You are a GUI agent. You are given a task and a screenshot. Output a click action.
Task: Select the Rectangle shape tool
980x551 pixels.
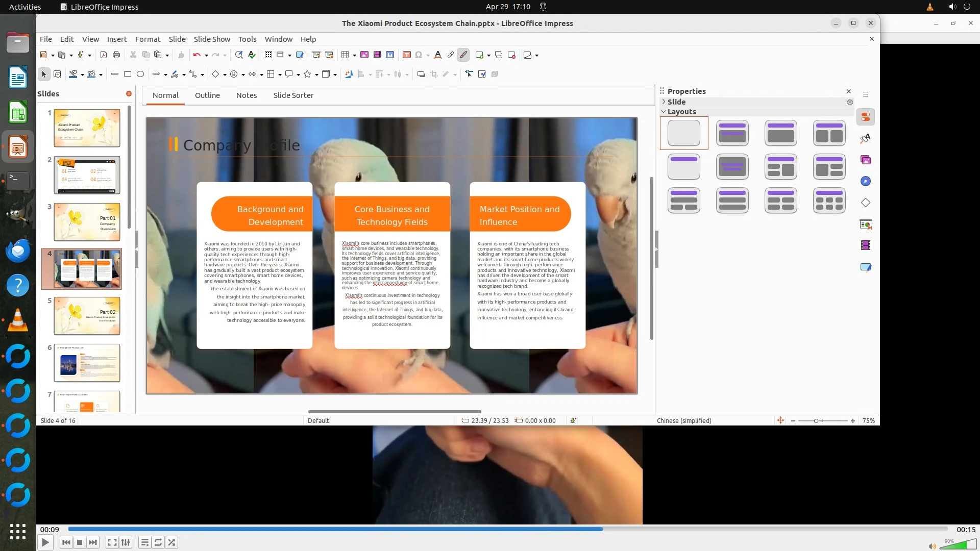click(128, 74)
